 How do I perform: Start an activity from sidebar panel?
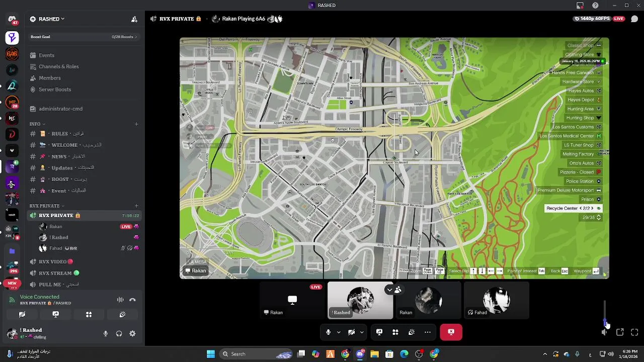click(x=89, y=314)
